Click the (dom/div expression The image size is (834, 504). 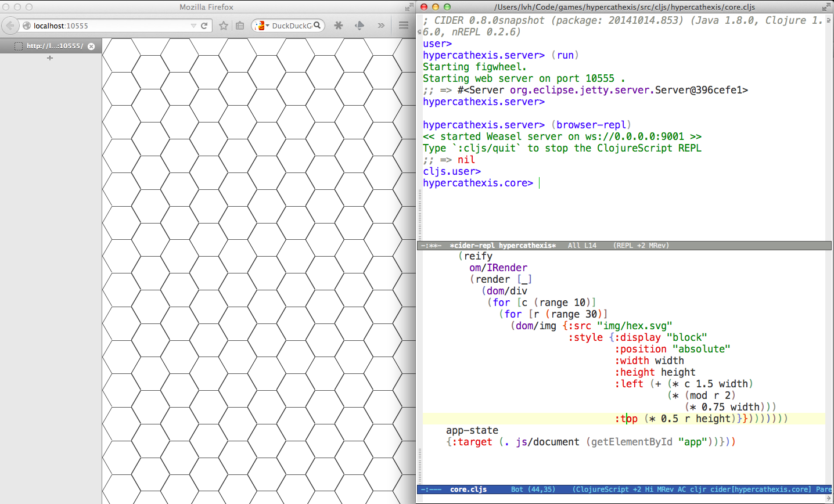pos(504,291)
